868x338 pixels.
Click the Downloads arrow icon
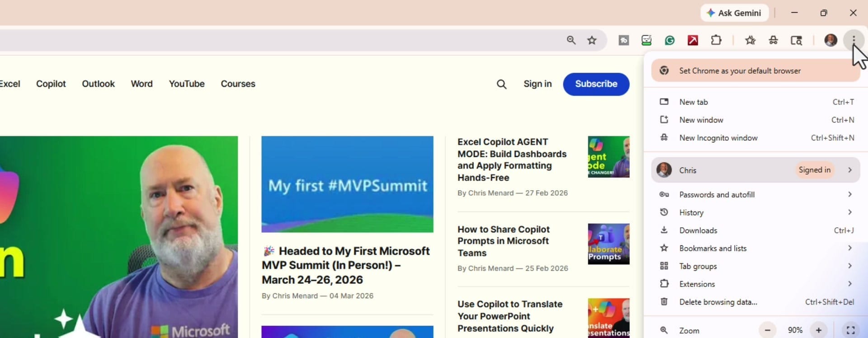click(x=664, y=230)
